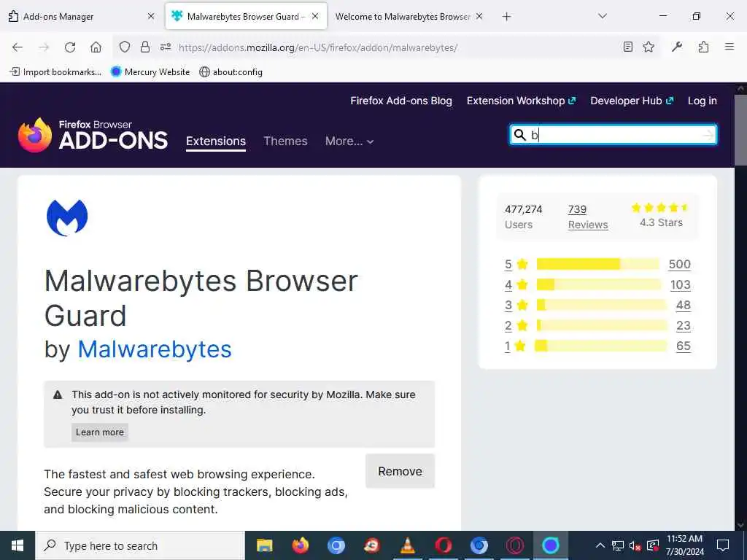Open the 48 three-star reviews count
Image resolution: width=747 pixels, height=560 pixels.
pos(683,306)
